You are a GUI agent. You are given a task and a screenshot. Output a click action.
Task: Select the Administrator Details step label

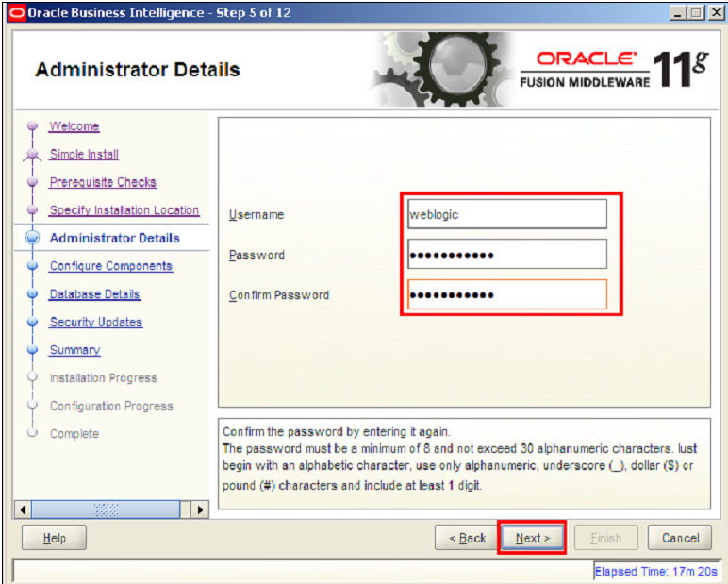pyautogui.click(x=115, y=238)
